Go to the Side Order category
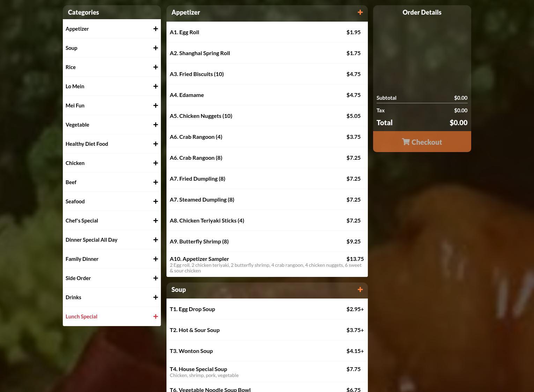 click(112, 278)
